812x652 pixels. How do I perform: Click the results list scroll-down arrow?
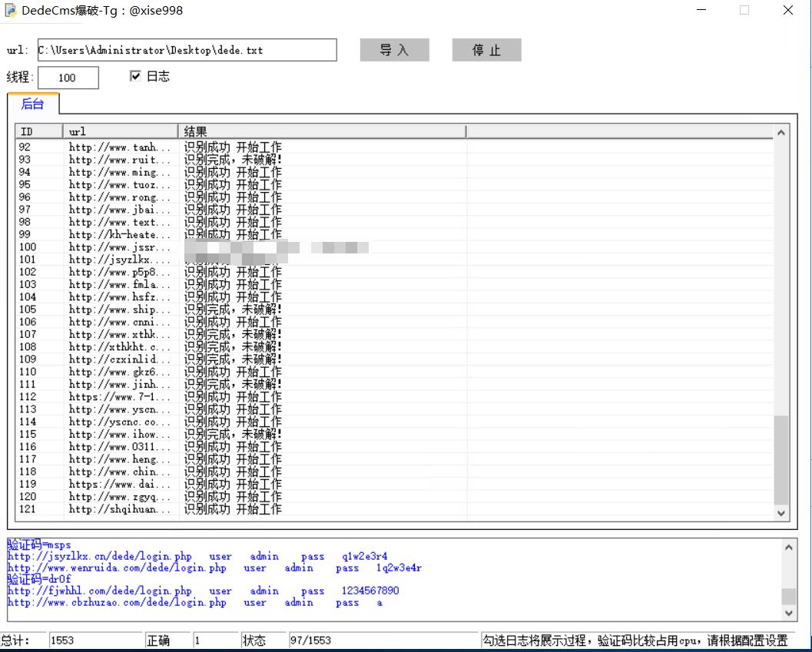(781, 513)
